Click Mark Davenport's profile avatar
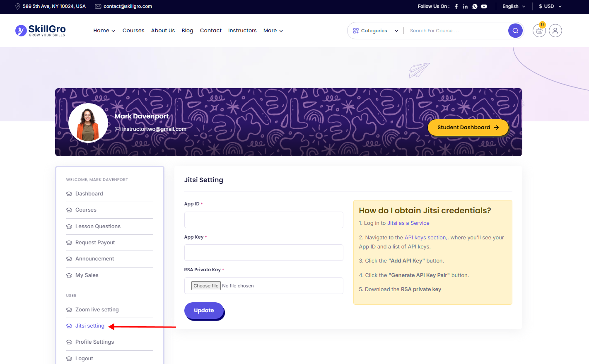 click(x=88, y=123)
